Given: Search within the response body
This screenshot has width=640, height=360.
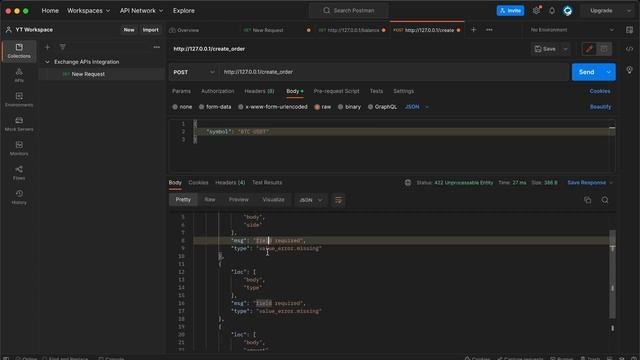Looking at the screenshot, I should pos(605,200).
